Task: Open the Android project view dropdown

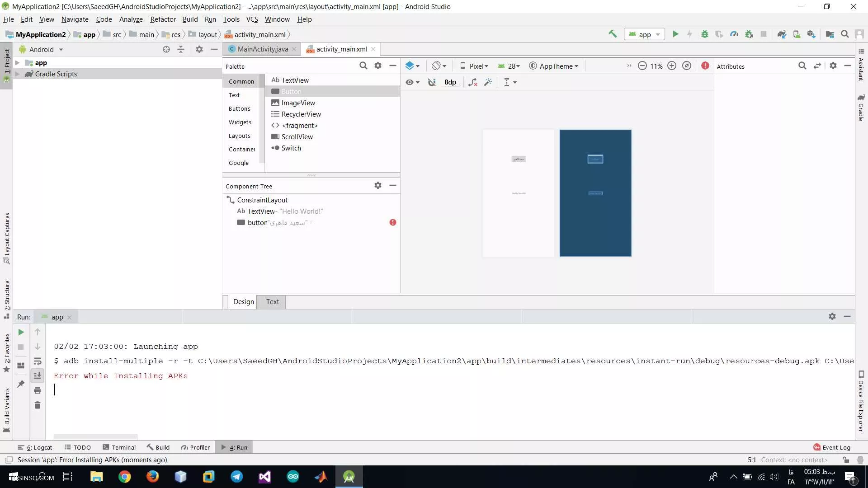Action: pos(42,49)
